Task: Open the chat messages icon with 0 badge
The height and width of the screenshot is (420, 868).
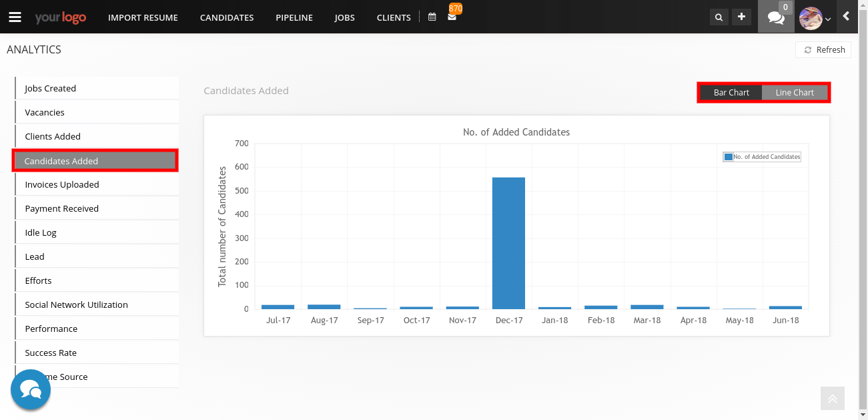Action: point(775,17)
